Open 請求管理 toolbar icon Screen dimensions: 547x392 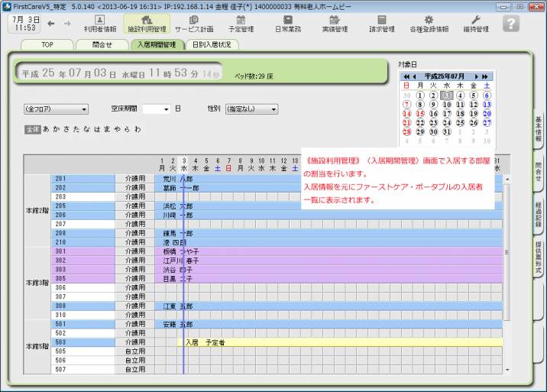click(382, 24)
